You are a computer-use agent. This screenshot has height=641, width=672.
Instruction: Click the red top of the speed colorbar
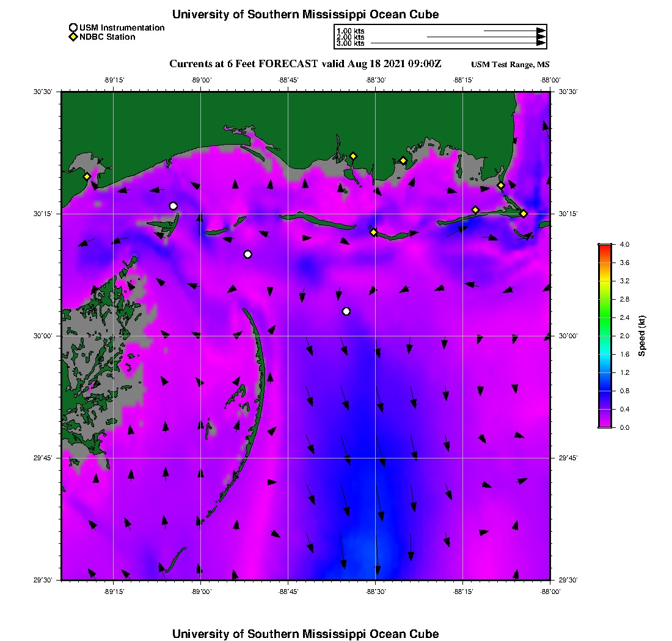click(x=605, y=247)
